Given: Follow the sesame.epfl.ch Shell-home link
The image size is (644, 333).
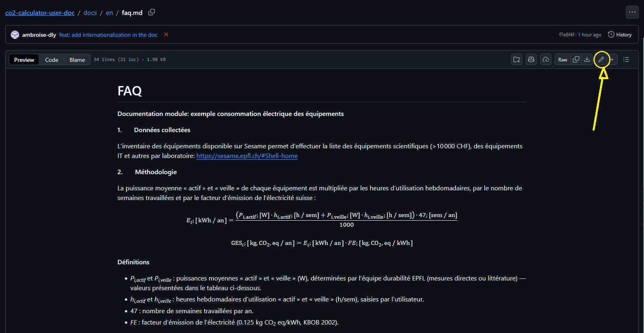Looking at the screenshot, I should 247,156.
